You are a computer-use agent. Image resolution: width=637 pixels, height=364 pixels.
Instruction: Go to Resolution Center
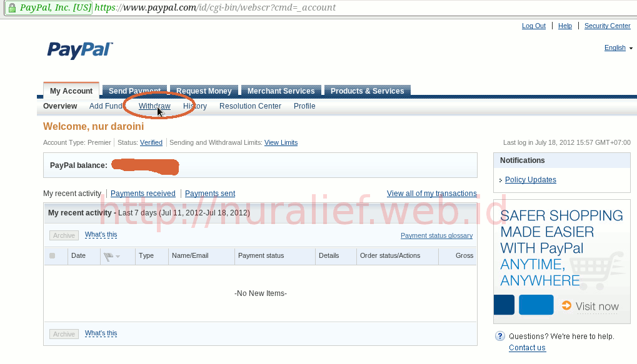pos(250,106)
